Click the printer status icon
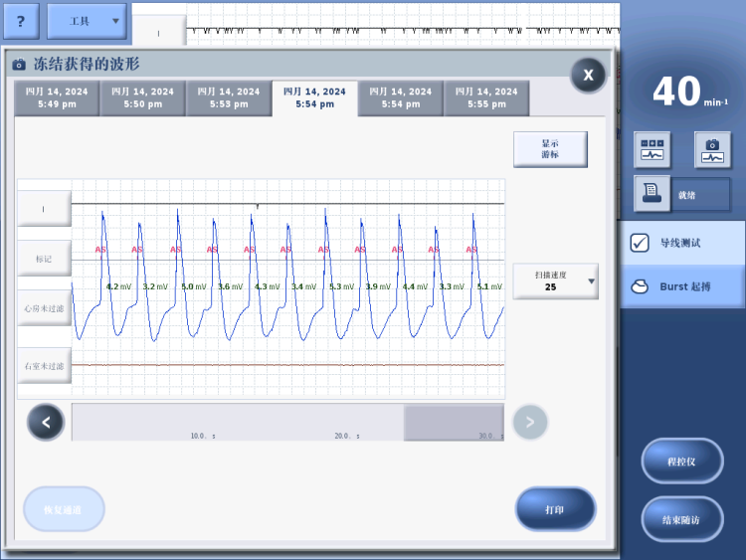This screenshot has width=746, height=560. click(x=653, y=194)
